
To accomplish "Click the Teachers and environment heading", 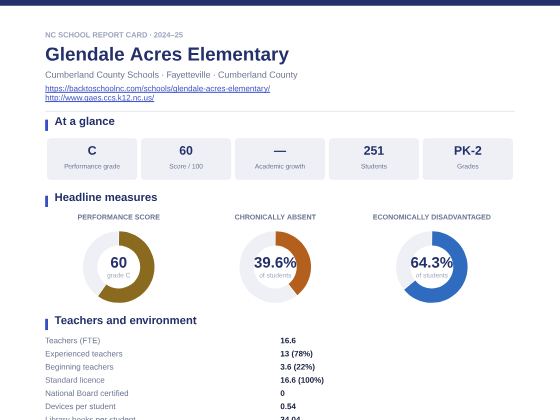I will tap(125, 320).
